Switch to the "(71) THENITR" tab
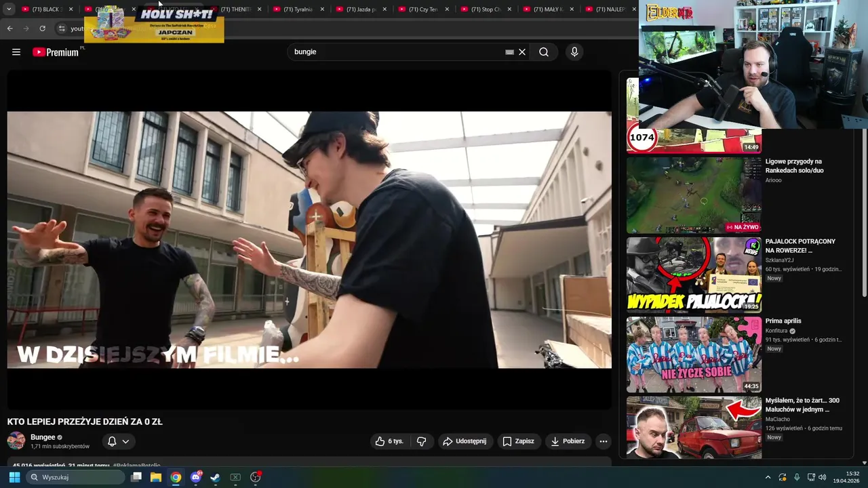Screen dimensions: 868x488 235,9
